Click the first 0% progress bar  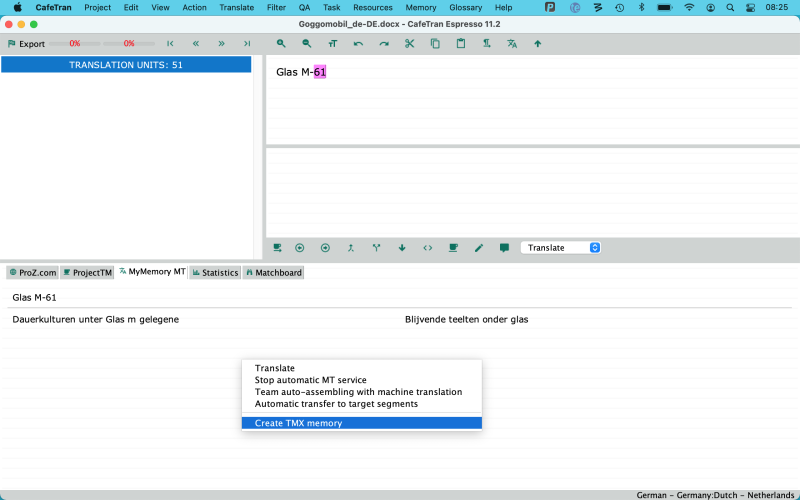click(74, 44)
